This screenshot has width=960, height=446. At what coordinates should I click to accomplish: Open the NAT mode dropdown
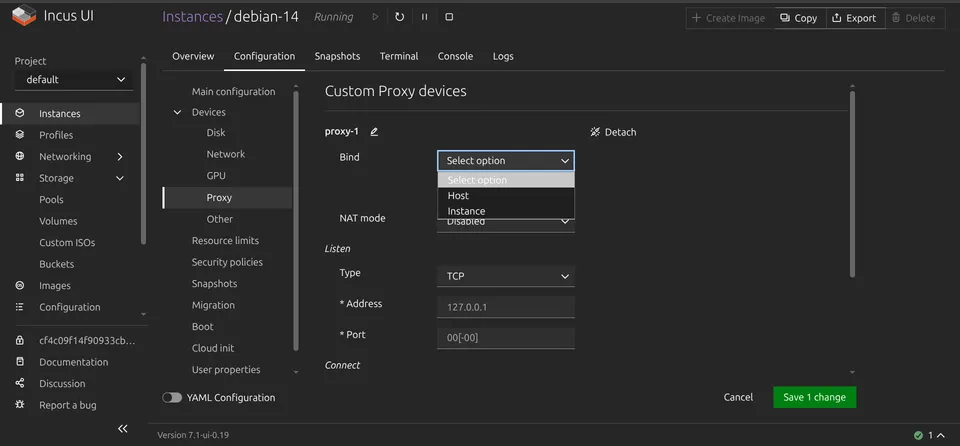tap(506, 223)
